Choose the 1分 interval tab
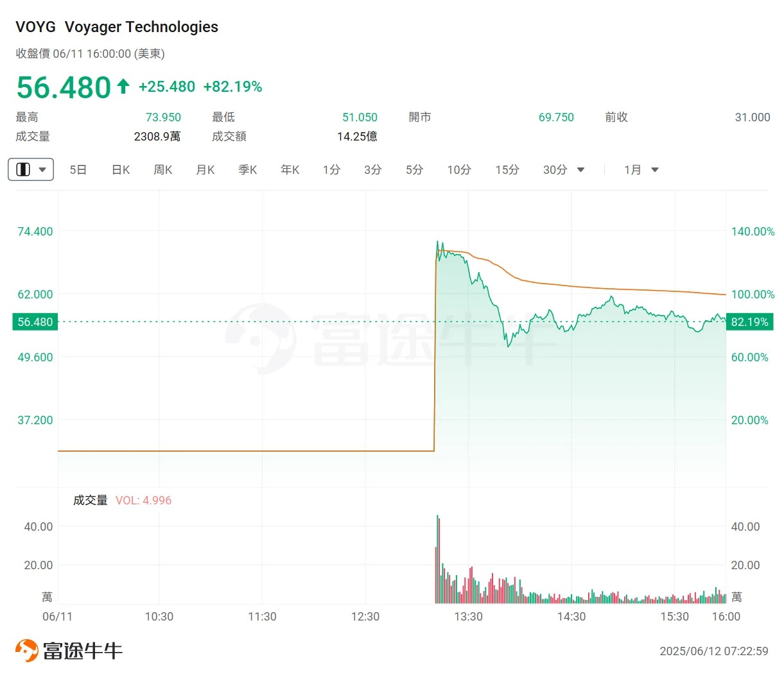The height and width of the screenshot is (677, 784). click(331, 170)
